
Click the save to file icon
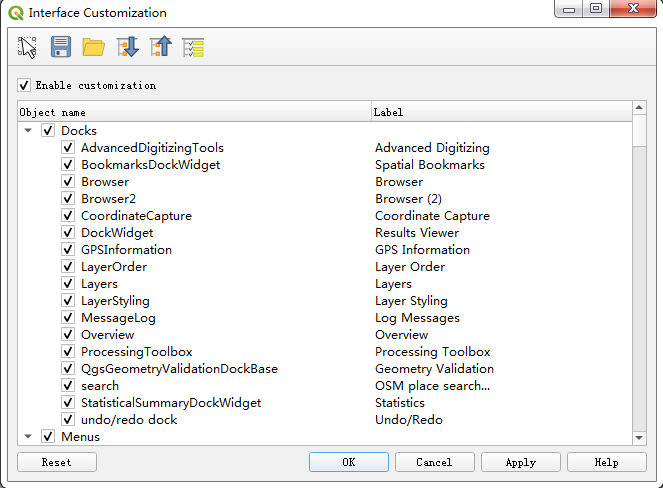[61, 47]
